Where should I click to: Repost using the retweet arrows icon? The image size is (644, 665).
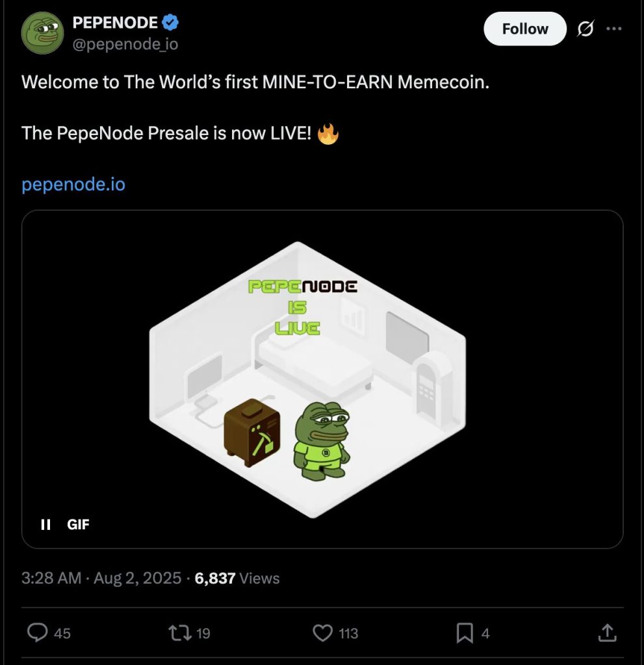click(177, 633)
